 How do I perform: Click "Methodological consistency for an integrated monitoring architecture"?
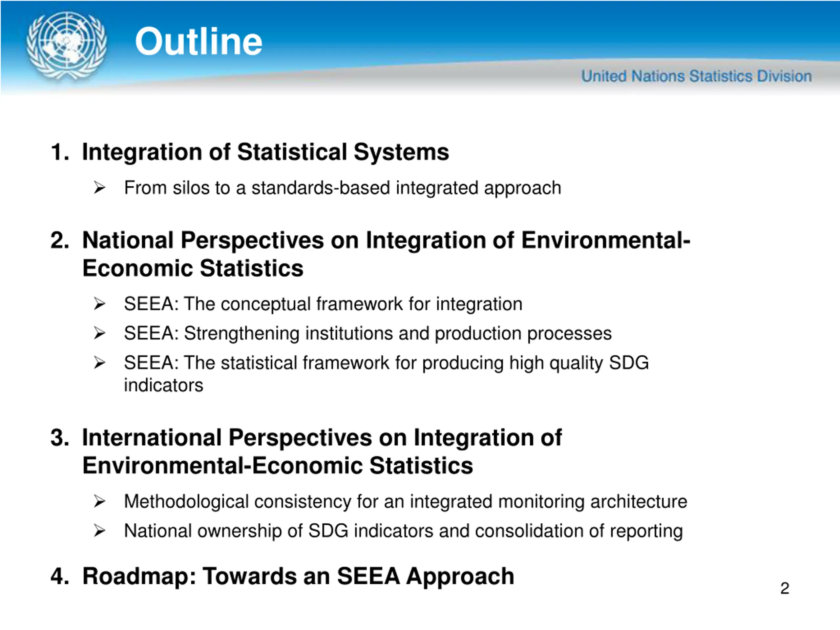[405, 501]
